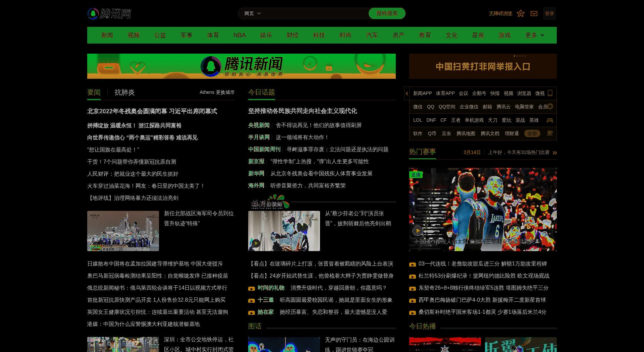Open the 图话 section heading
This screenshot has width=644, height=352.
(x=255, y=326)
